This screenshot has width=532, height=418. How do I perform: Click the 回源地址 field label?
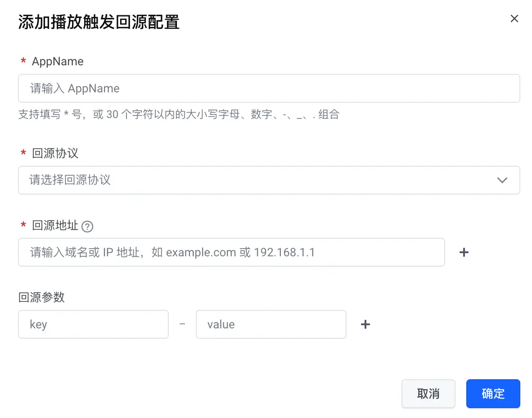55,225
